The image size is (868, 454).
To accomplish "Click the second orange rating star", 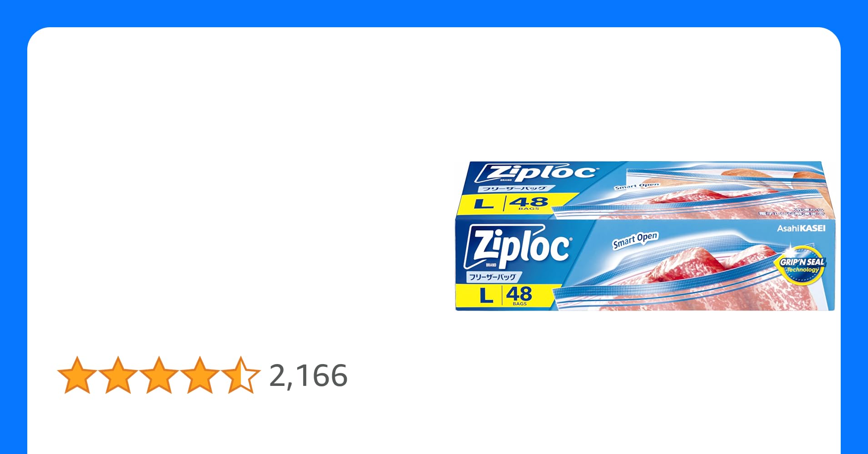I will pyautogui.click(x=118, y=375).
